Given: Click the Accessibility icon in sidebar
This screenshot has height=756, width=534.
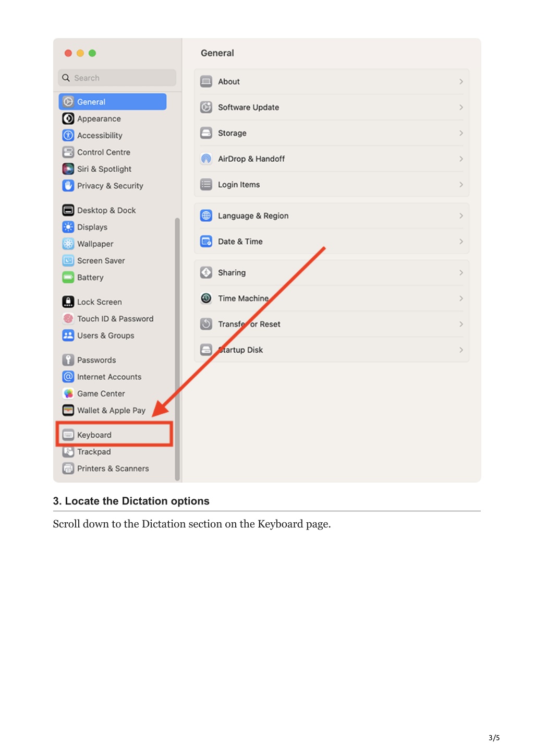Looking at the screenshot, I should [x=68, y=135].
